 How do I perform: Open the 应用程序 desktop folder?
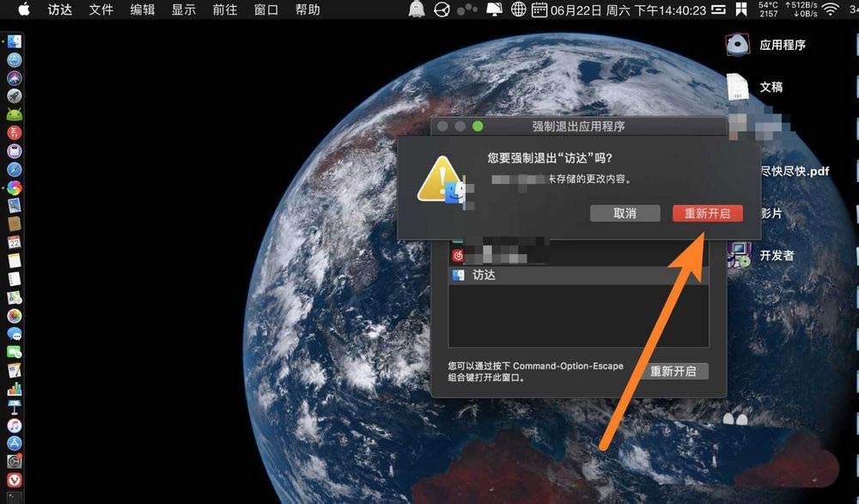[765, 45]
